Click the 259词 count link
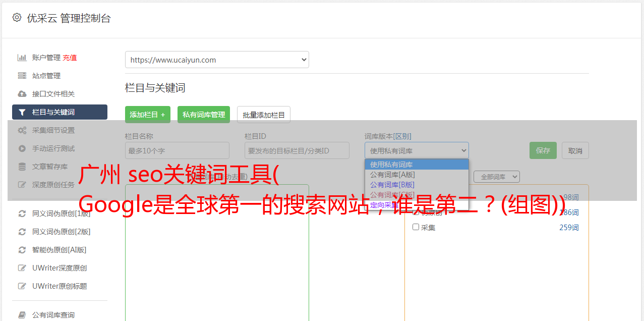 [x=569, y=228]
